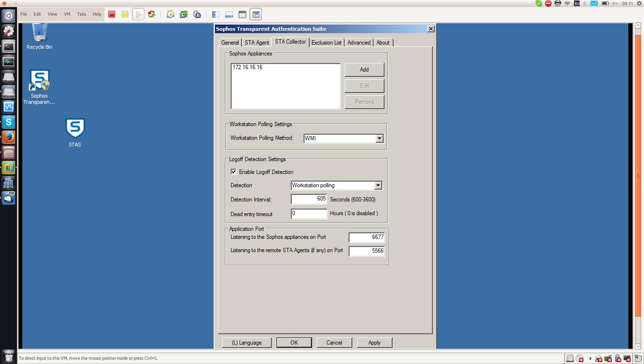Click the revert to snapshot icon
Viewport: 644px width, 364px height.
pyautogui.click(x=184, y=14)
